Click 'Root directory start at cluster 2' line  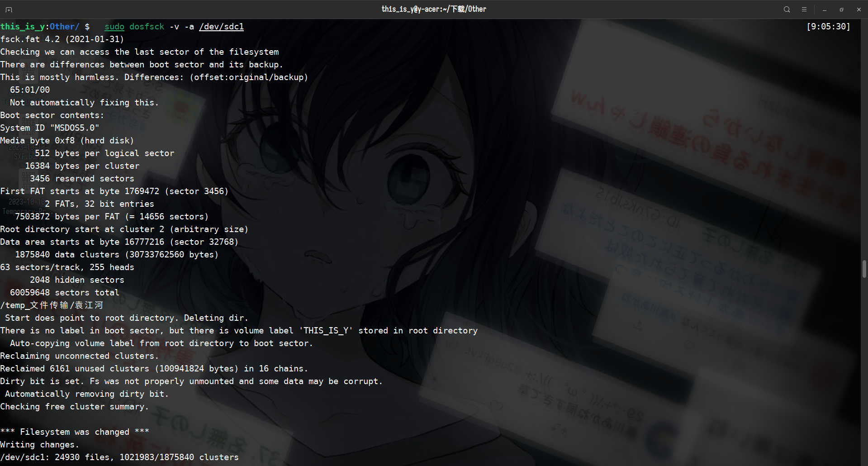click(124, 229)
